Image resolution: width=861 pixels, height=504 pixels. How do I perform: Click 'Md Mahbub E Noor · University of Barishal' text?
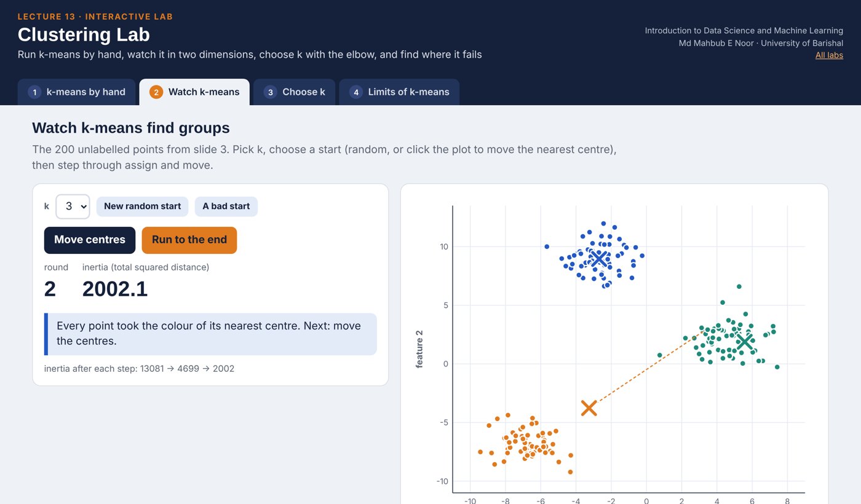761,43
